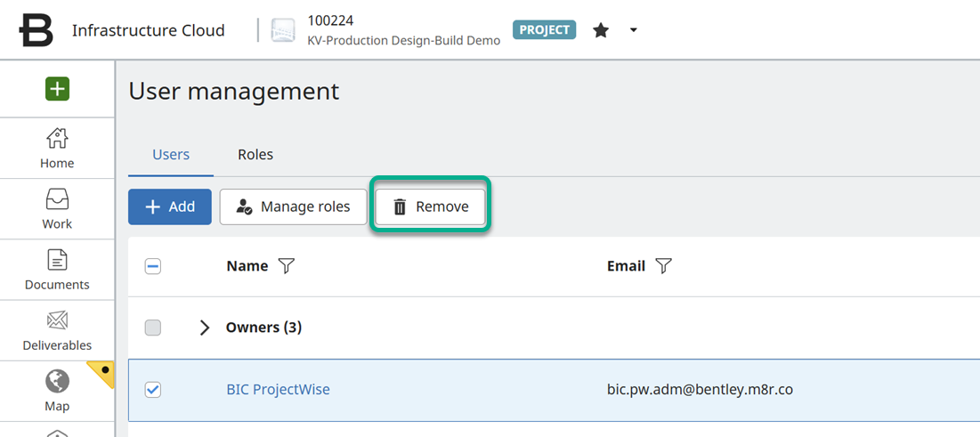Filter the Name column
Viewport: 980px width, 437px height.
coord(286,266)
